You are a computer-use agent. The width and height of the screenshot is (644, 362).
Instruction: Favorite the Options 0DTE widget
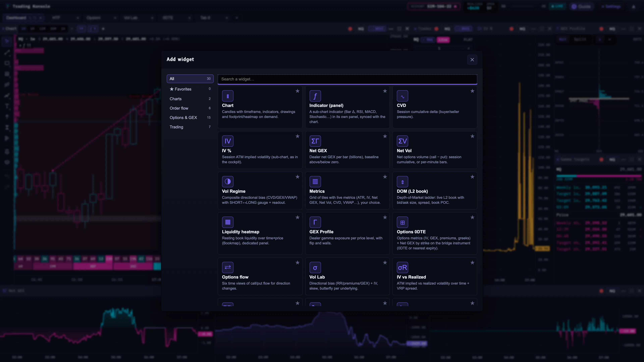coord(472,217)
